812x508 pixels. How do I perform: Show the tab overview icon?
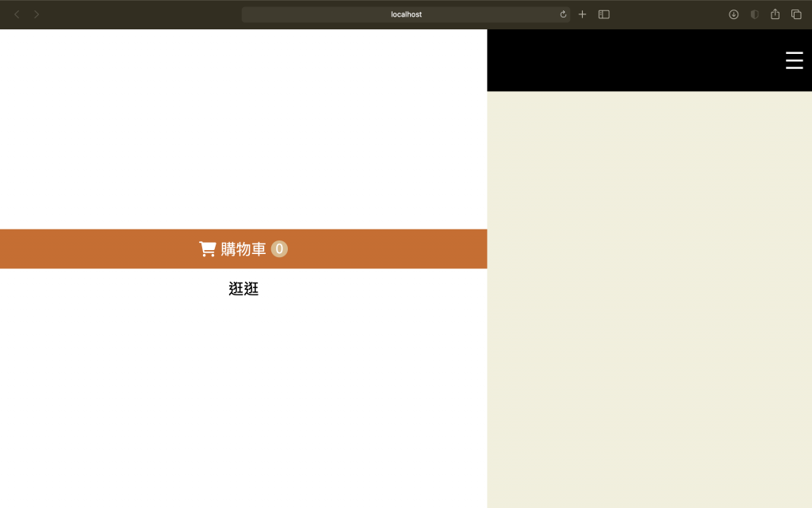click(796, 14)
